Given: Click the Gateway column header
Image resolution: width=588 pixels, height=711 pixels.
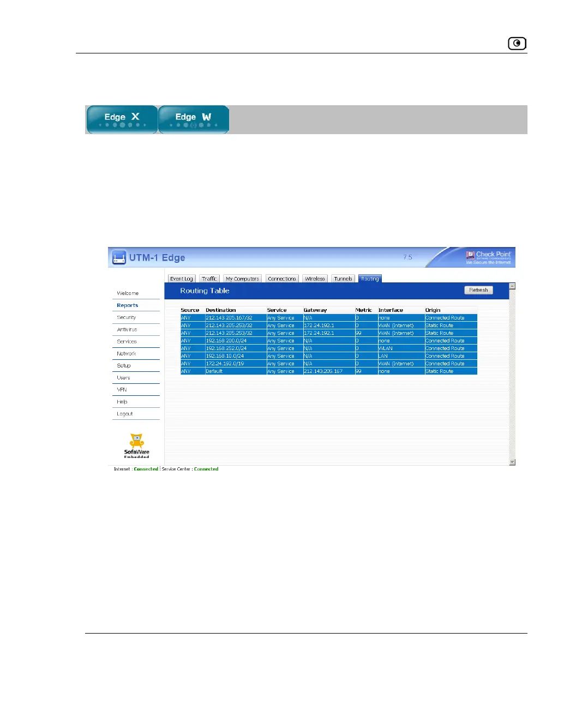Looking at the screenshot, I should click(315, 310).
